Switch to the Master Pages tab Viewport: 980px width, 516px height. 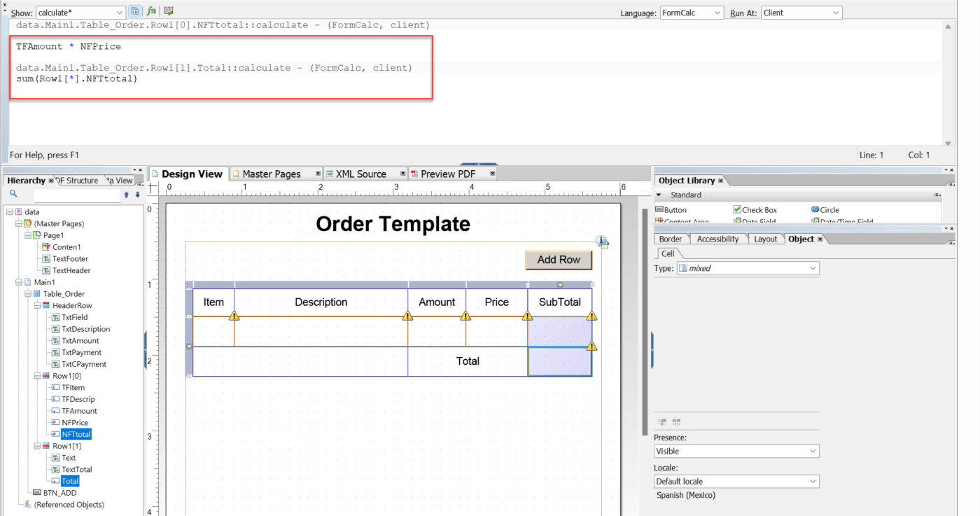coord(271,174)
